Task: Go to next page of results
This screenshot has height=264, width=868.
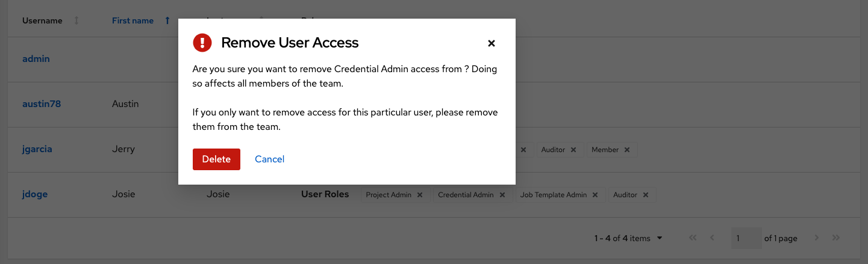Action: [817, 238]
